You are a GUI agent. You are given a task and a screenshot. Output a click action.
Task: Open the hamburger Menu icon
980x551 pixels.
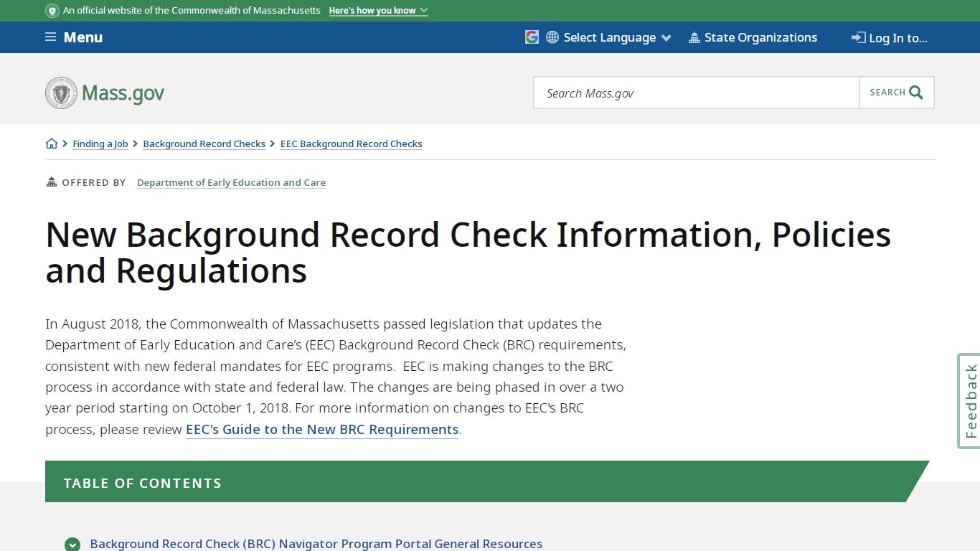[x=50, y=37]
